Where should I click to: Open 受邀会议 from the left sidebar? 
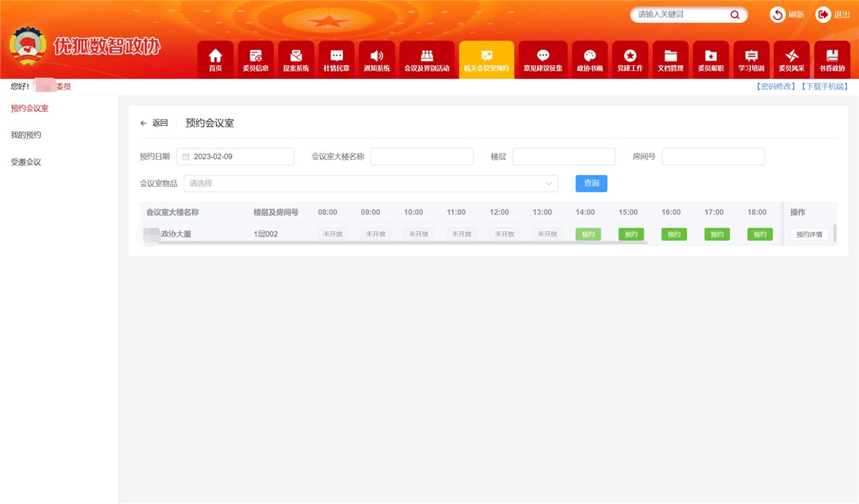coord(24,162)
